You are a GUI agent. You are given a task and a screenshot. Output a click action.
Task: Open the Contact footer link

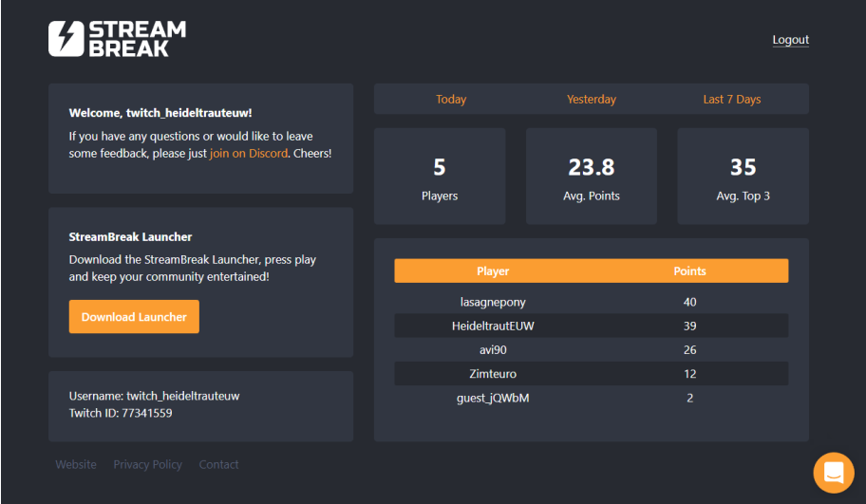click(218, 465)
